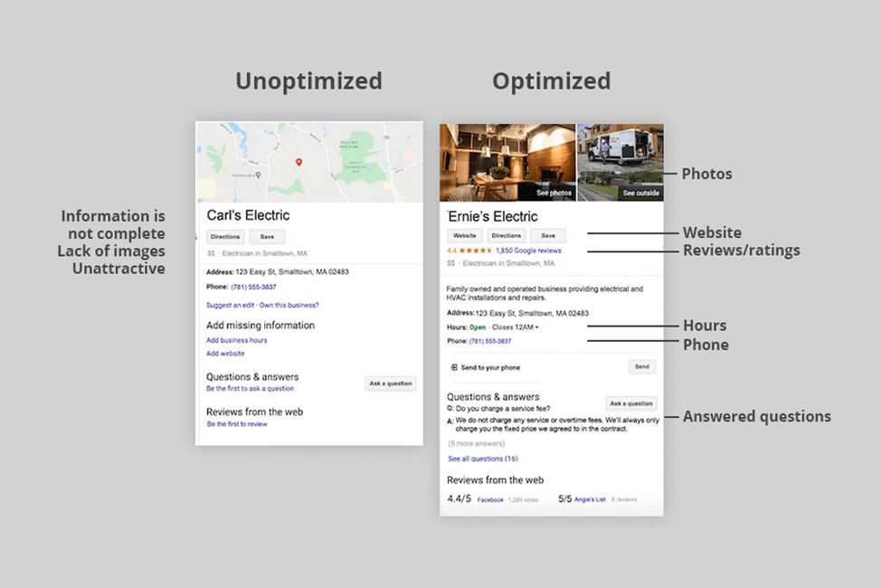Image resolution: width=881 pixels, height=588 pixels.
Task: Save the Carl's Electric listing
Action: click(x=268, y=237)
